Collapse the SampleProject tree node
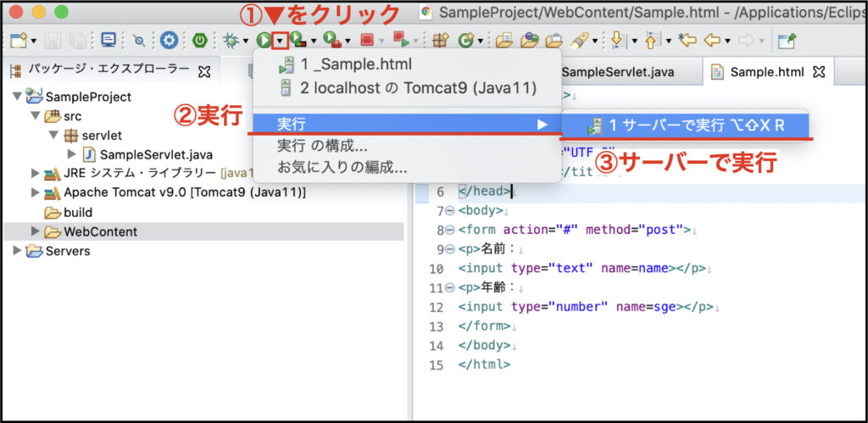Viewport: 868px width, 423px height. point(16,97)
